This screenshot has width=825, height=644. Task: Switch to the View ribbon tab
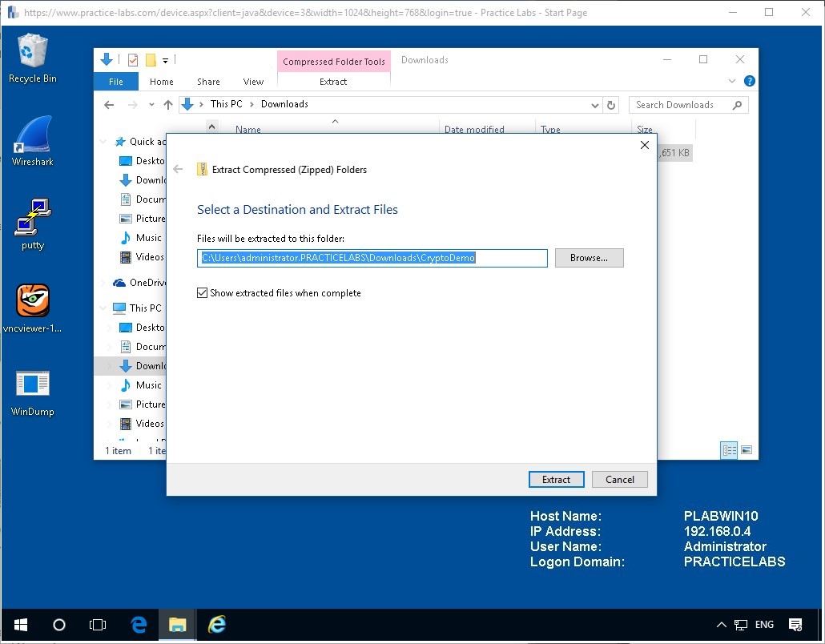253,81
